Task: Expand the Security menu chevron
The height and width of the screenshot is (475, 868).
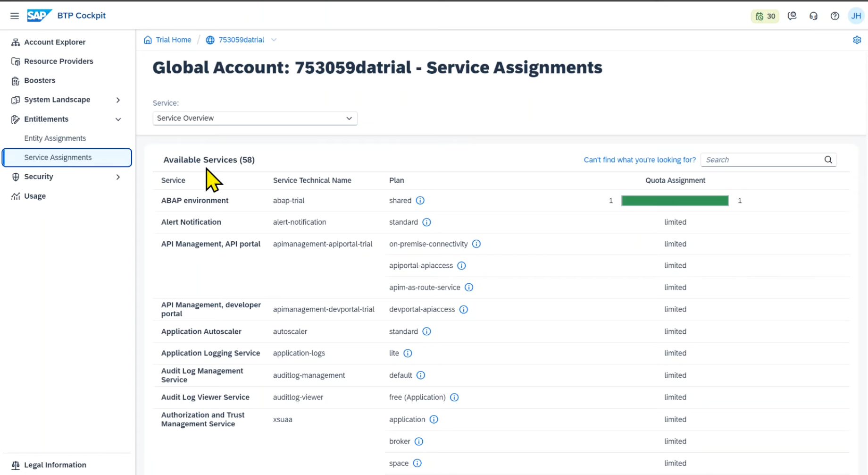Action: tap(118, 177)
